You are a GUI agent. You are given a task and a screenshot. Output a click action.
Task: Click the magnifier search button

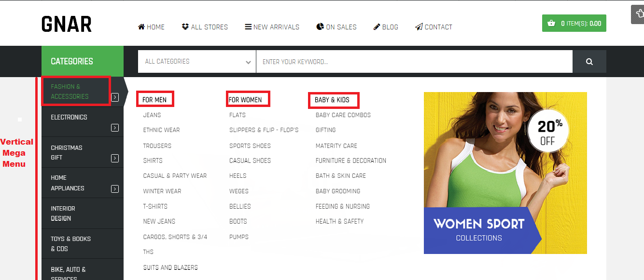pyautogui.click(x=589, y=62)
